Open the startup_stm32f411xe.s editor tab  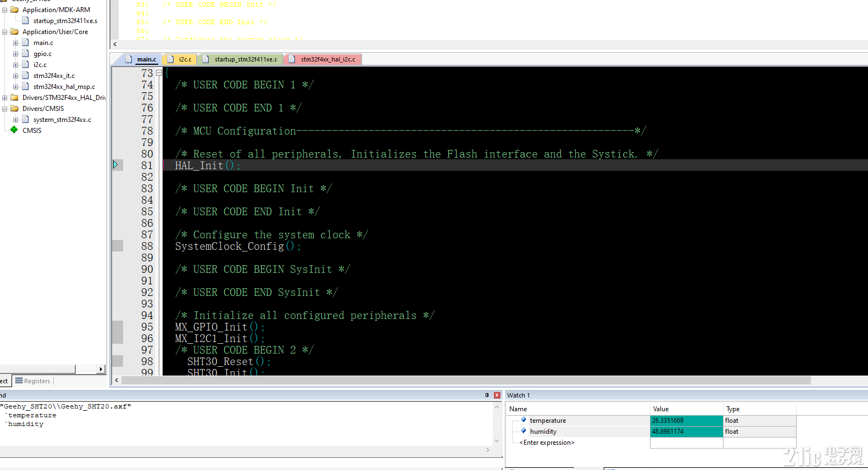click(241, 59)
